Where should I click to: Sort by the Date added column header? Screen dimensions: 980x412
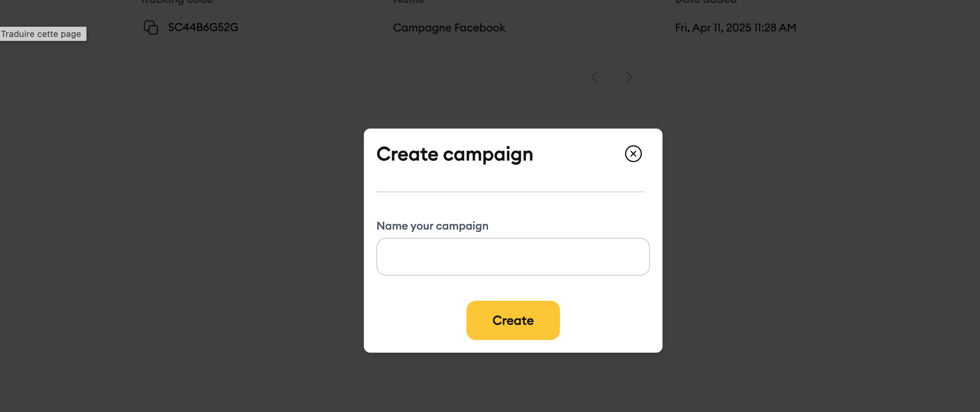click(706, 2)
